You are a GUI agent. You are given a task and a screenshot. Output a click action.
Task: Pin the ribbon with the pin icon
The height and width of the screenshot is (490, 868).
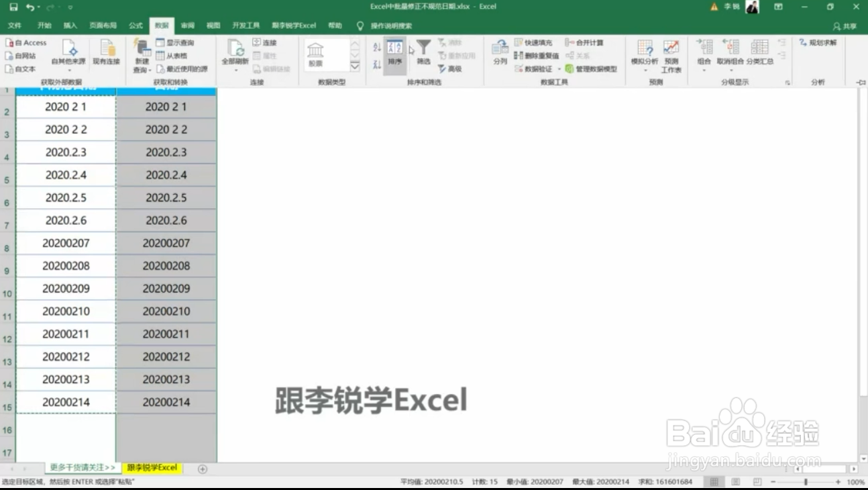click(x=861, y=83)
